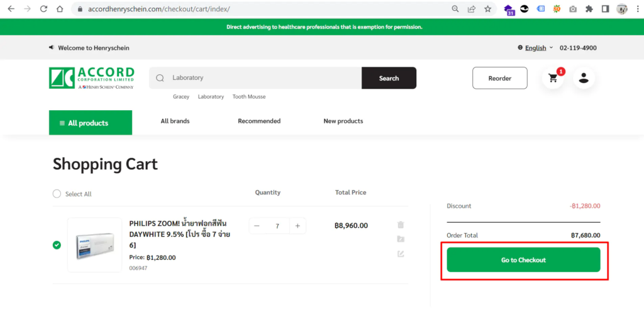Click the folder icon beside the cart item
Image resolution: width=644 pixels, height=316 pixels.
[401, 239]
